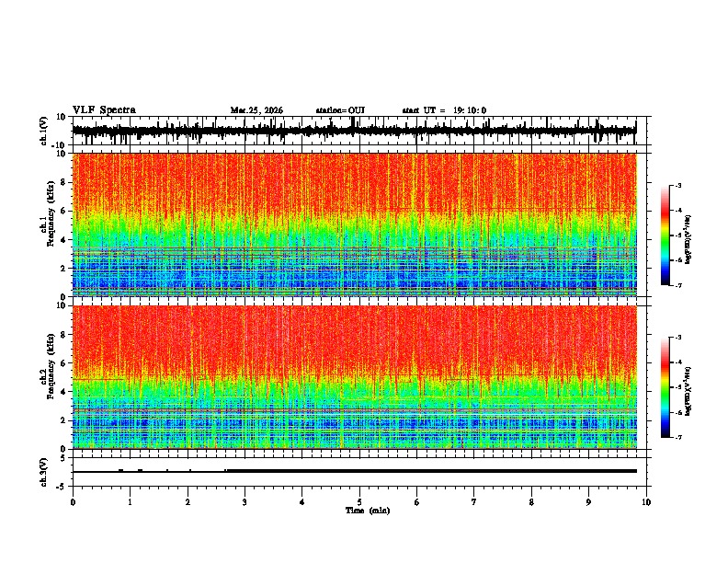The height and width of the screenshot is (563, 728).
Task: Click the ch.1 spectrogram "8" kHz tick label
Action: pos(63,182)
